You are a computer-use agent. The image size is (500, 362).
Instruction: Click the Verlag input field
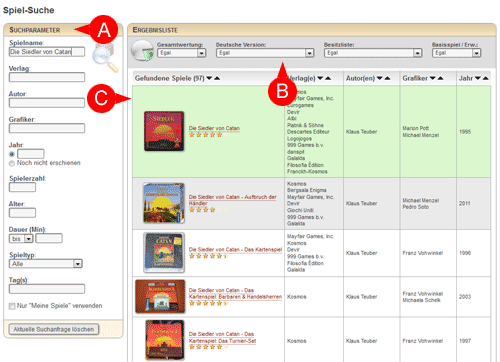(47, 77)
